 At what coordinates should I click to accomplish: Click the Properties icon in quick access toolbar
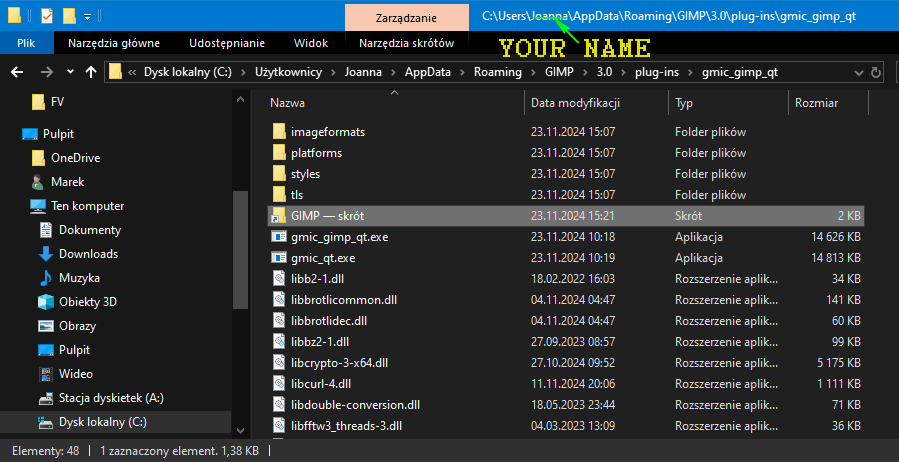tap(47, 16)
